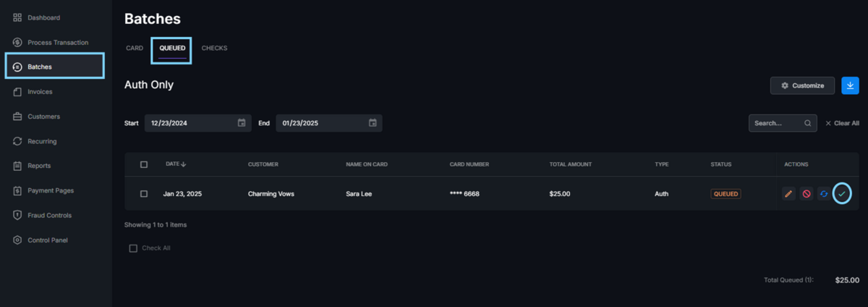Enable the Check All checkbox

coord(133,248)
